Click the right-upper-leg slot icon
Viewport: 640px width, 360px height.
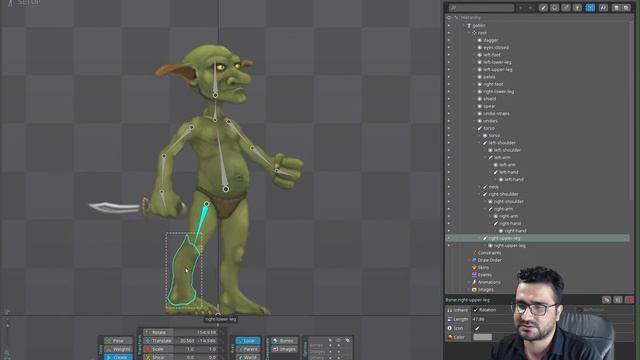pyautogui.click(x=491, y=246)
